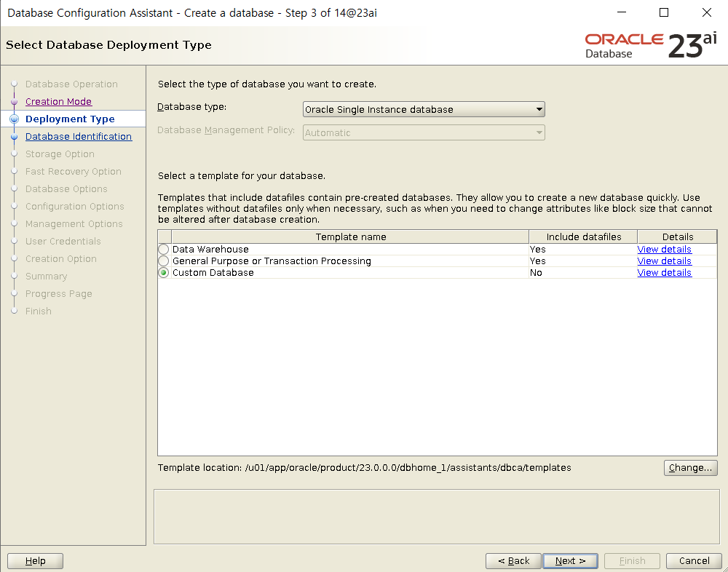Close the Database Configuration Assistant window
The width and height of the screenshot is (728, 572).
click(707, 12)
